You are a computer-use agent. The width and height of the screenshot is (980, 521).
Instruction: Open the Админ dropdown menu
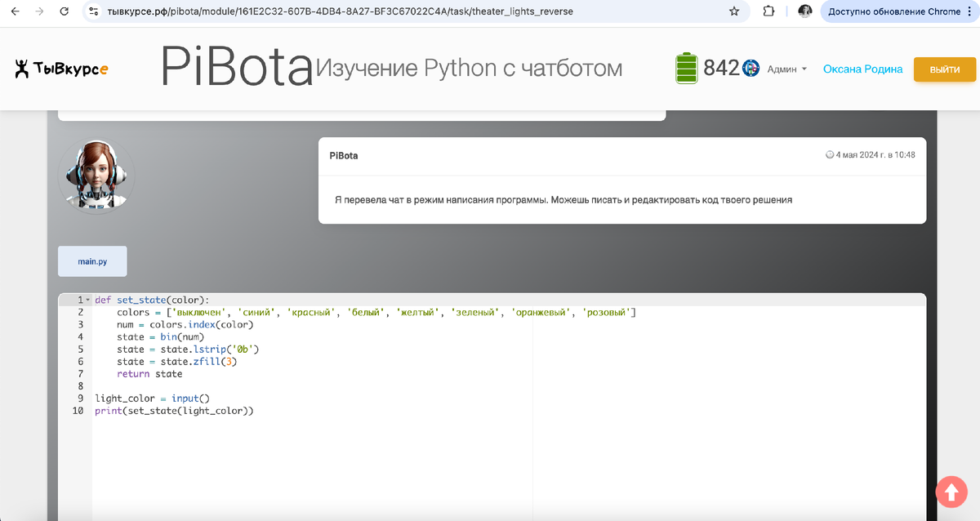(786, 69)
